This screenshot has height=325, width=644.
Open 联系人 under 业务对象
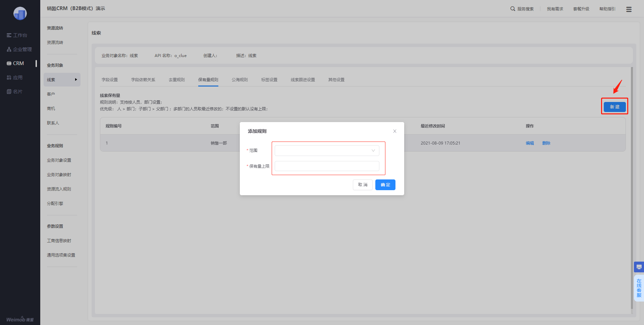pos(53,123)
